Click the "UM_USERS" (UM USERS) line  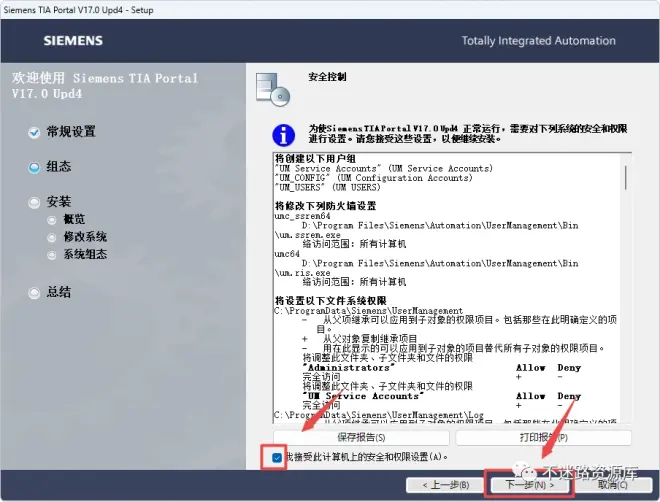327,187
